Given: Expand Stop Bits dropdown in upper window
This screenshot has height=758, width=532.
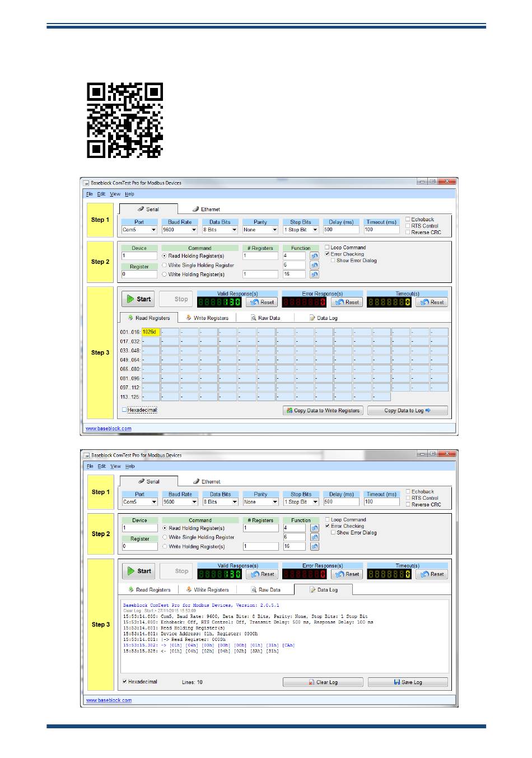Looking at the screenshot, I should pyautogui.click(x=315, y=230).
